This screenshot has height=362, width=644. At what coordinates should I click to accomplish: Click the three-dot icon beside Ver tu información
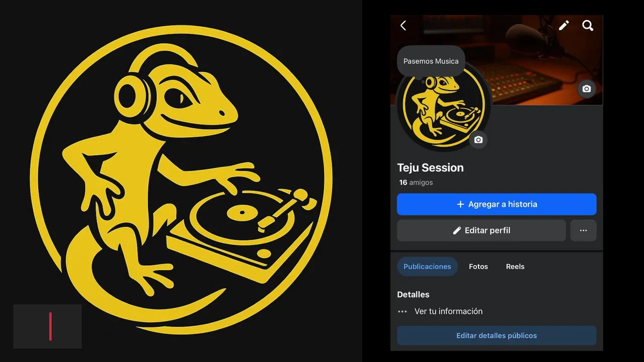402,312
